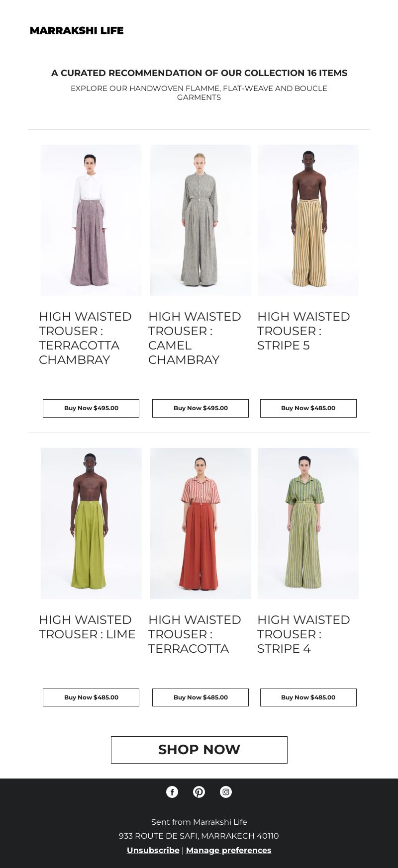This screenshot has height=868, width=398.
Task: View the yellow Stripe 5 trouser photo
Action: (308, 220)
